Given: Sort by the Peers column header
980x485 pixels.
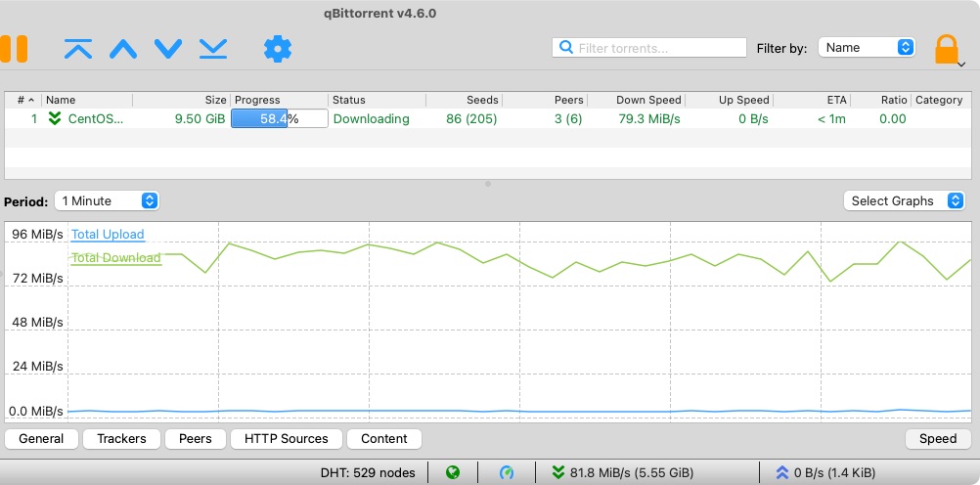Looking at the screenshot, I should 545,100.
